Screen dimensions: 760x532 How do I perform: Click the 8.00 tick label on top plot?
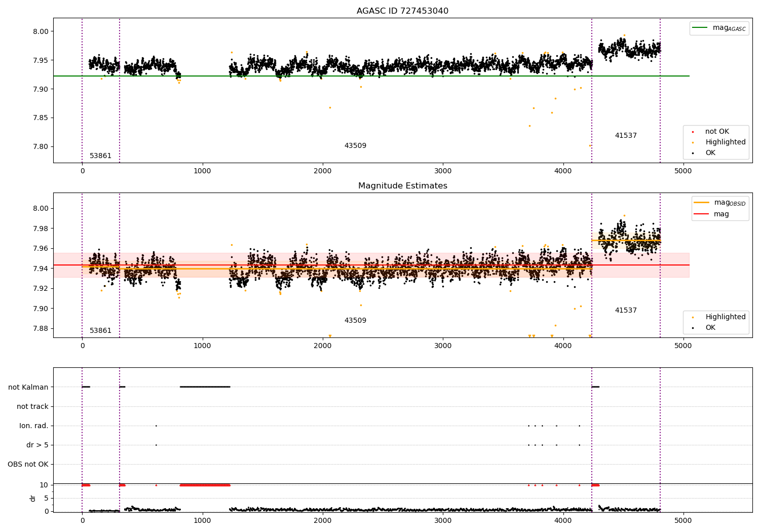(x=41, y=31)
